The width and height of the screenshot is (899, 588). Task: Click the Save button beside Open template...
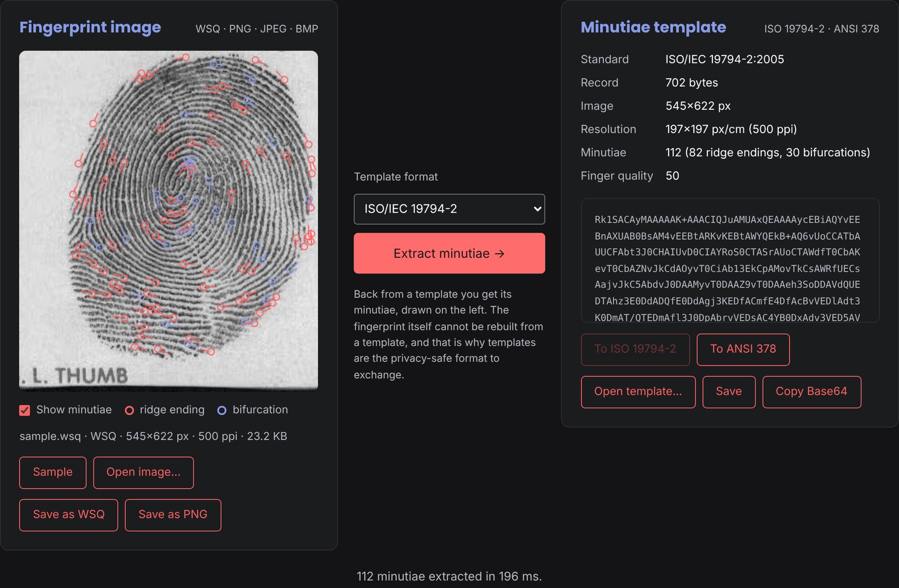tap(729, 391)
